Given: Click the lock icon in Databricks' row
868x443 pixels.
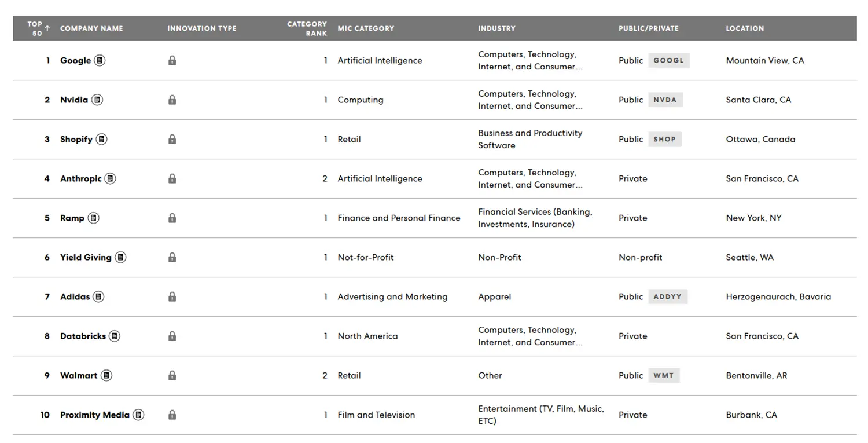Looking at the screenshot, I should point(172,336).
